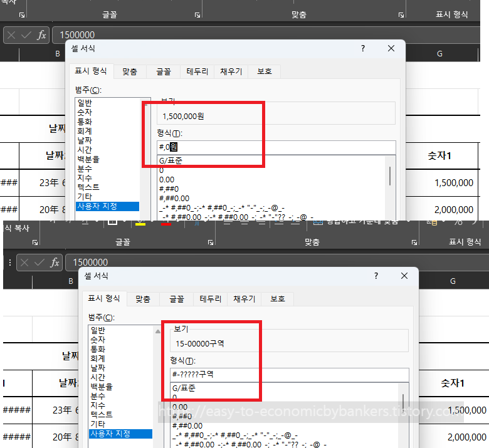
Task: Click bottom formula bar showing 1500000
Action: pyautogui.click(x=277, y=263)
